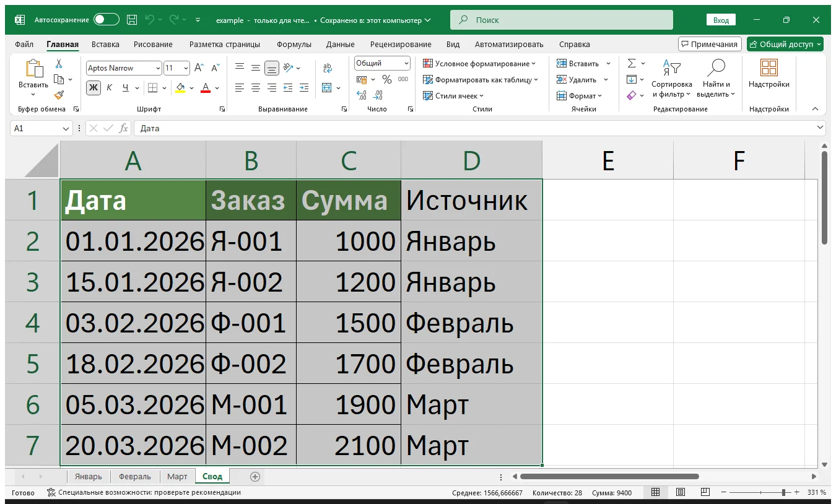The width and height of the screenshot is (836, 504).
Task: Open the Файл menu
Action: pyautogui.click(x=24, y=44)
